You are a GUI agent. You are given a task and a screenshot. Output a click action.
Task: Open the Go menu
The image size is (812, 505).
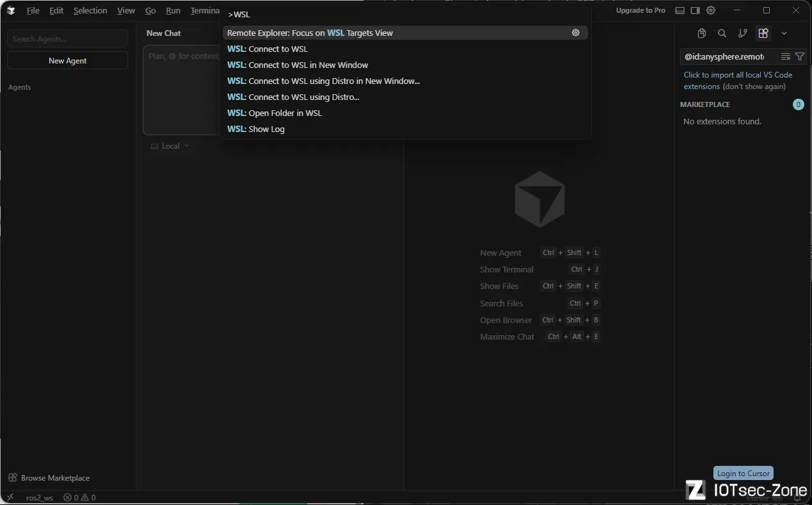[150, 10]
